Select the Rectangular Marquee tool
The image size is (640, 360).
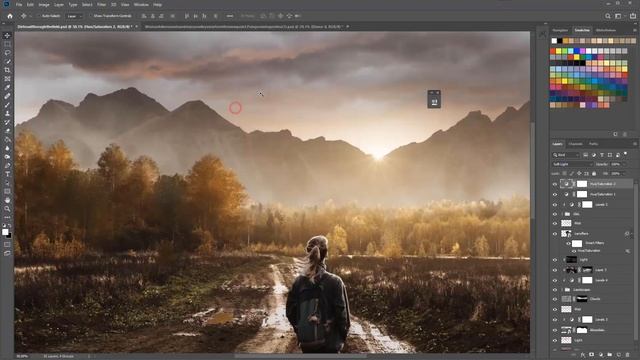[7, 44]
